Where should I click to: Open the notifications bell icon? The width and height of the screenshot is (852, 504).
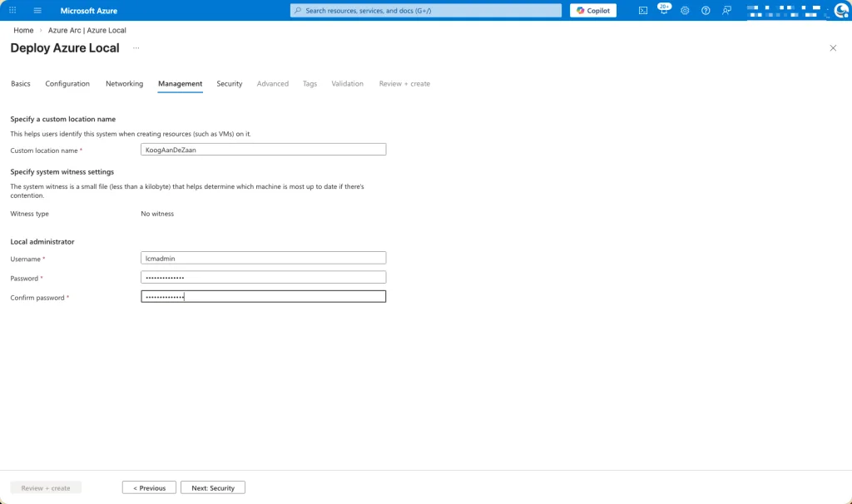(663, 11)
